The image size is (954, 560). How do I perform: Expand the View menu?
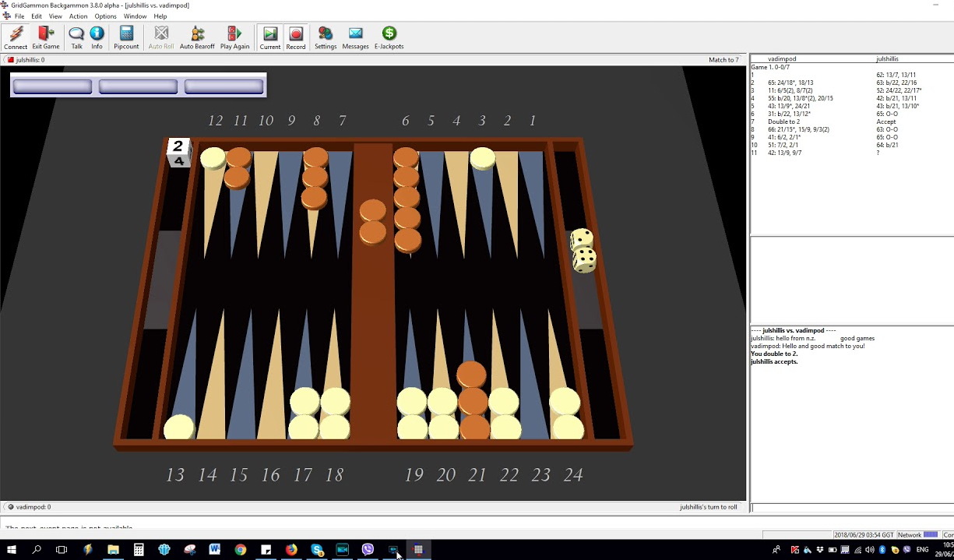coord(55,16)
